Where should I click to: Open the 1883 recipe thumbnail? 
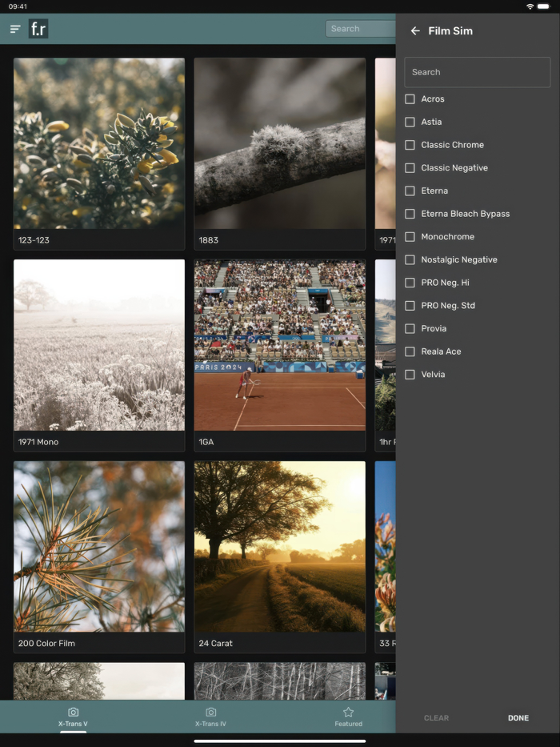tap(279, 143)
